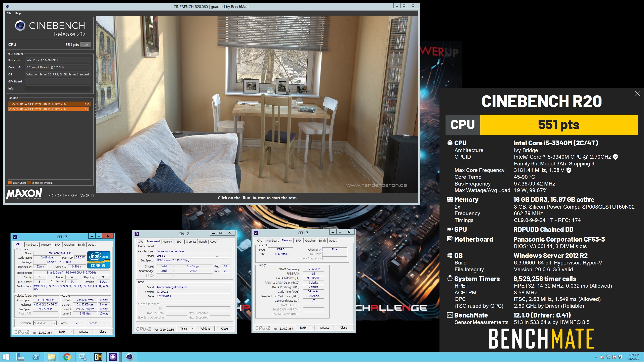644x362 pixels.
Task: Click the CPU-Z purple chip taskbar icon
Action: pos(113,357)
